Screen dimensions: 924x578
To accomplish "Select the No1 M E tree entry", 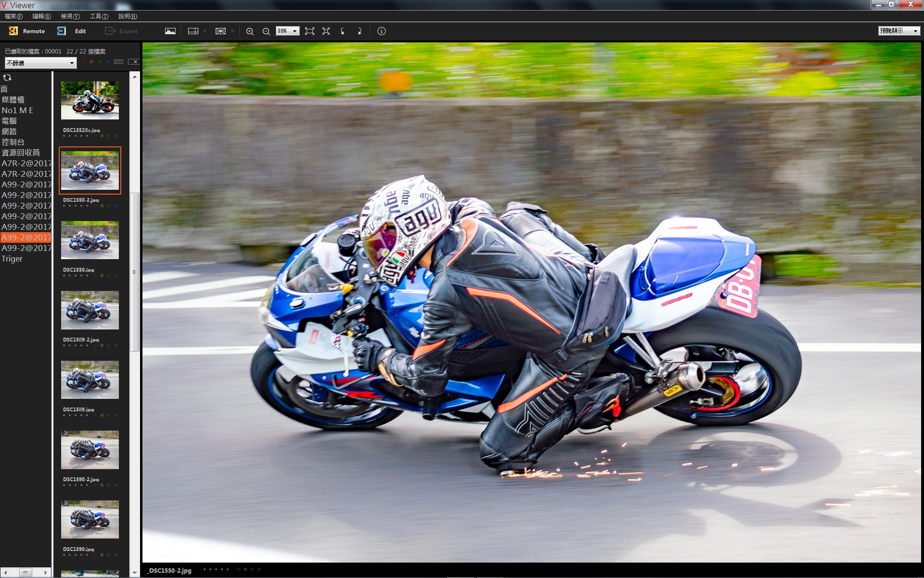I will point(17,110).
